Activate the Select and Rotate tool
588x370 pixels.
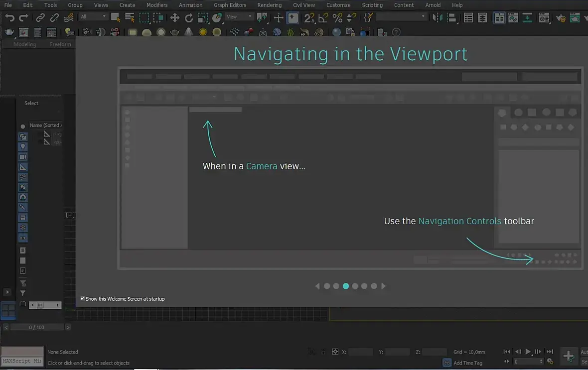point(189,17)
